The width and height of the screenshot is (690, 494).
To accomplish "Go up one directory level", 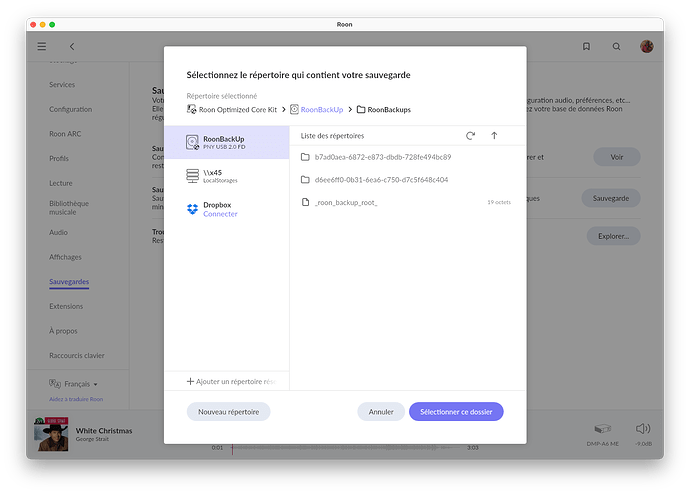I will pyautogui.click(x=494, y=135).
